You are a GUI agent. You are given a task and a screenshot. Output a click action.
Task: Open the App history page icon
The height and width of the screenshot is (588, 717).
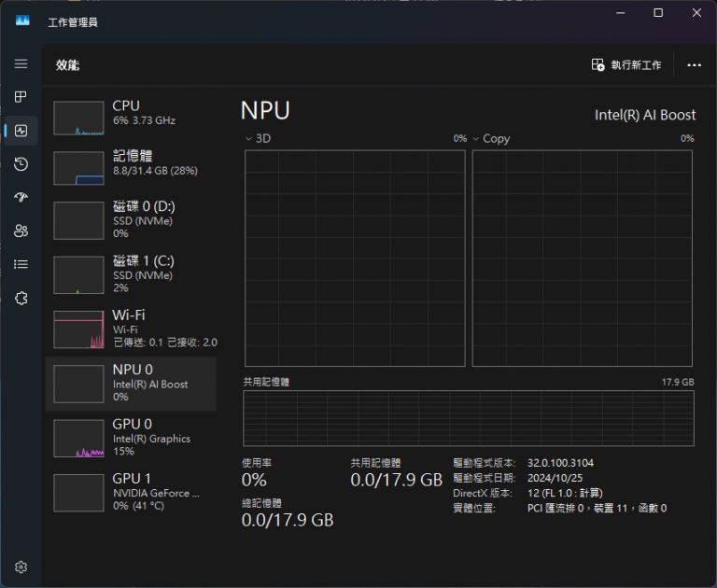[x=21, y=164]
